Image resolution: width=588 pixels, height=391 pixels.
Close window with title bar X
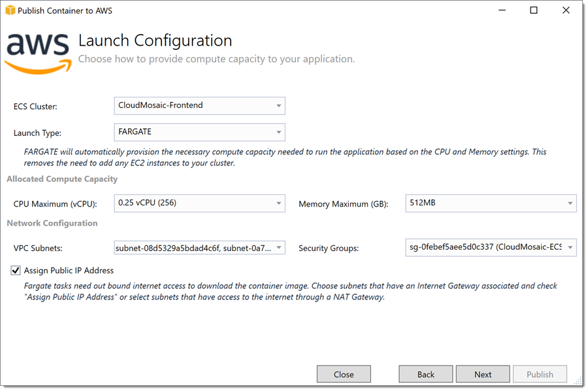pyautogui.click(x=566, y=10)
